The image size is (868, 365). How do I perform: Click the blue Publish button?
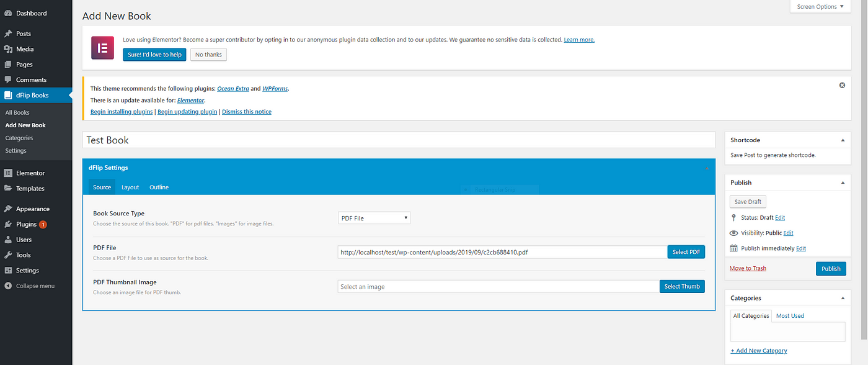[x=831, y=269]
